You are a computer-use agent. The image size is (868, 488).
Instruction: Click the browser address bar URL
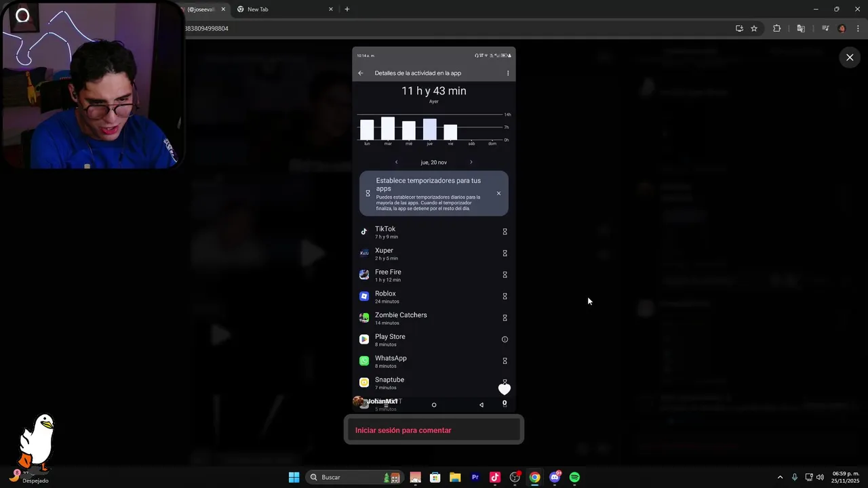(x=206, y=28)
